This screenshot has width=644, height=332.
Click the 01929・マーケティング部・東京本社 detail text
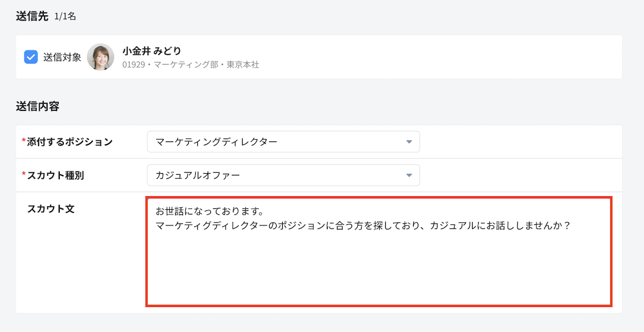191,65
